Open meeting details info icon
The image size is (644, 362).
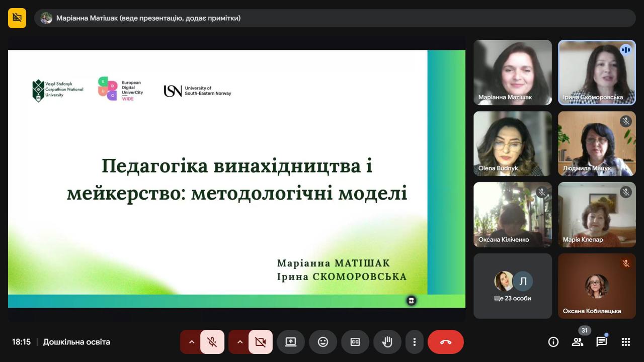(553, 342)
